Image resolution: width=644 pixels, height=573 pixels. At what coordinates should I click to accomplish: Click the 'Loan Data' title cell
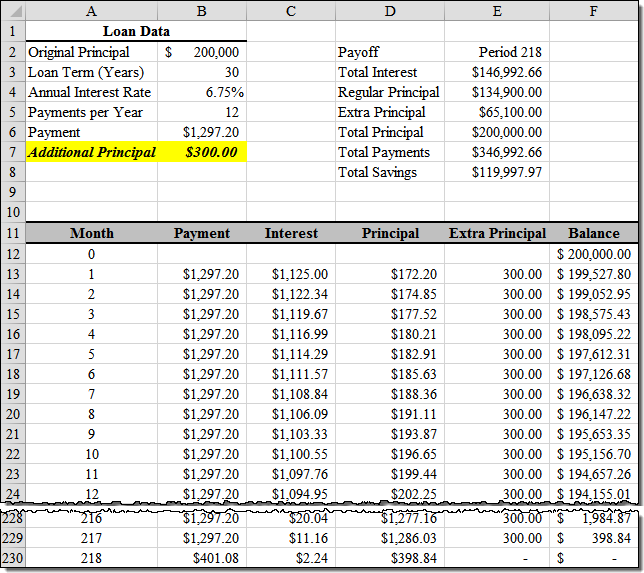pos(136,31)
